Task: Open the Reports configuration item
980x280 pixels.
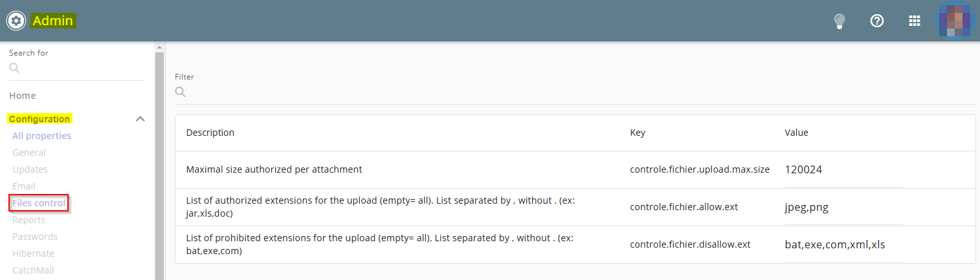Action: tap(28, 220)
